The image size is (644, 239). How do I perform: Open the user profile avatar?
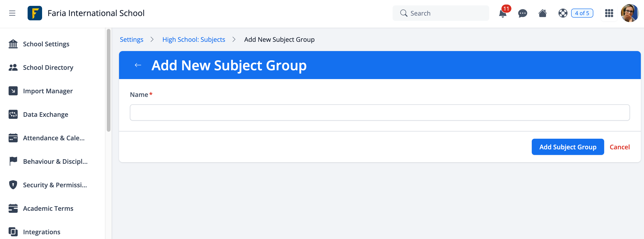click(630, 13)
